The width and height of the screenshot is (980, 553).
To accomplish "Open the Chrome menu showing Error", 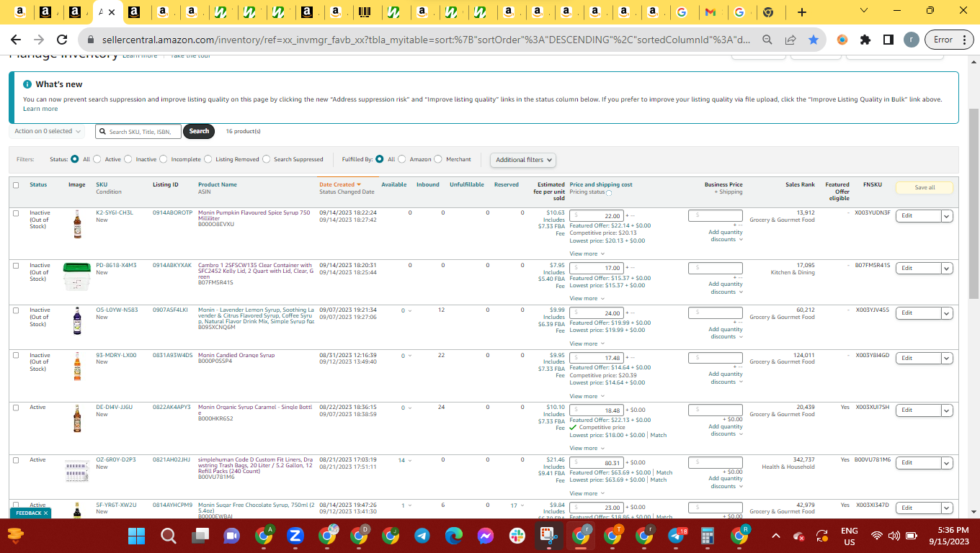I will pyautogui.click(x=949, y=40).
